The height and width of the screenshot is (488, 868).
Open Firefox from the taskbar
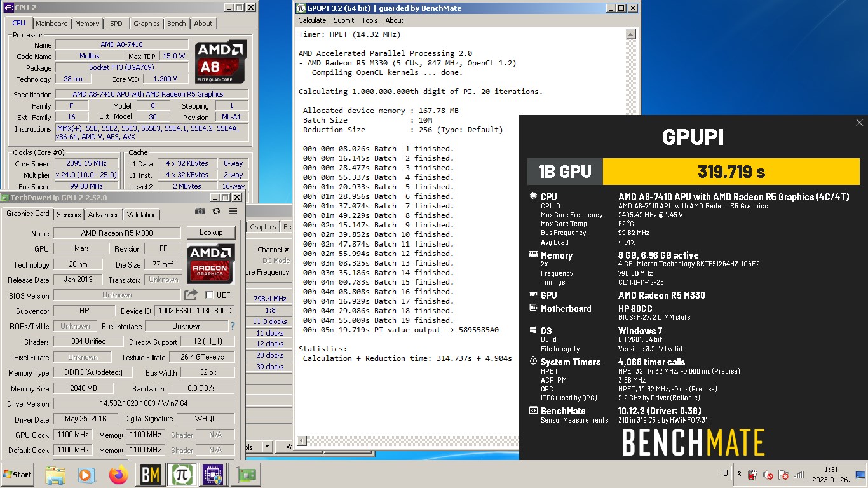(118, 475)
